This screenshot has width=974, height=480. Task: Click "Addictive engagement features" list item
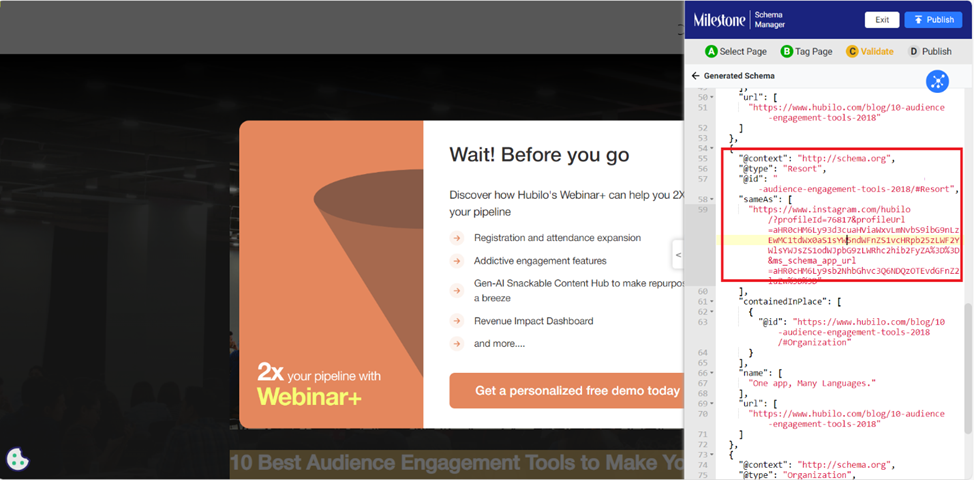(540, 261)
